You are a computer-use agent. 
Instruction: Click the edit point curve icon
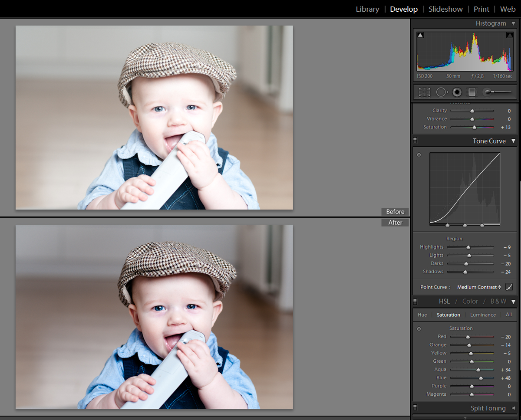coord(509,287)
